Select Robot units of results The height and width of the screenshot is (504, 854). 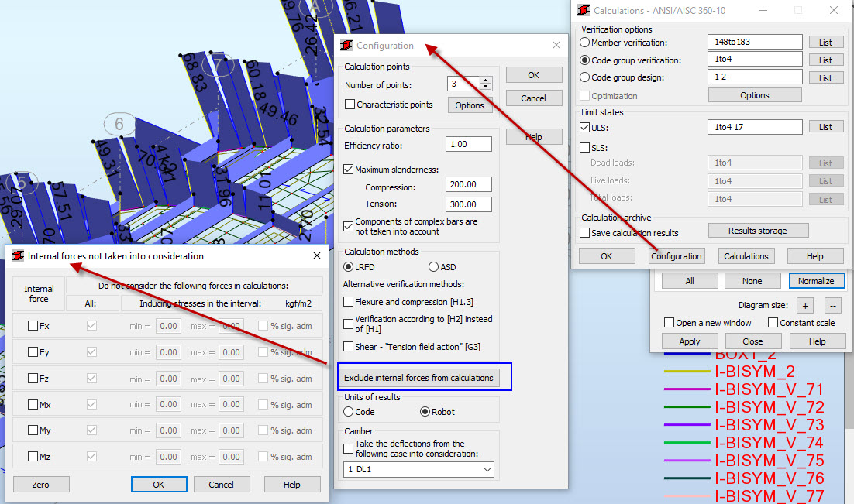coord(425,411)
